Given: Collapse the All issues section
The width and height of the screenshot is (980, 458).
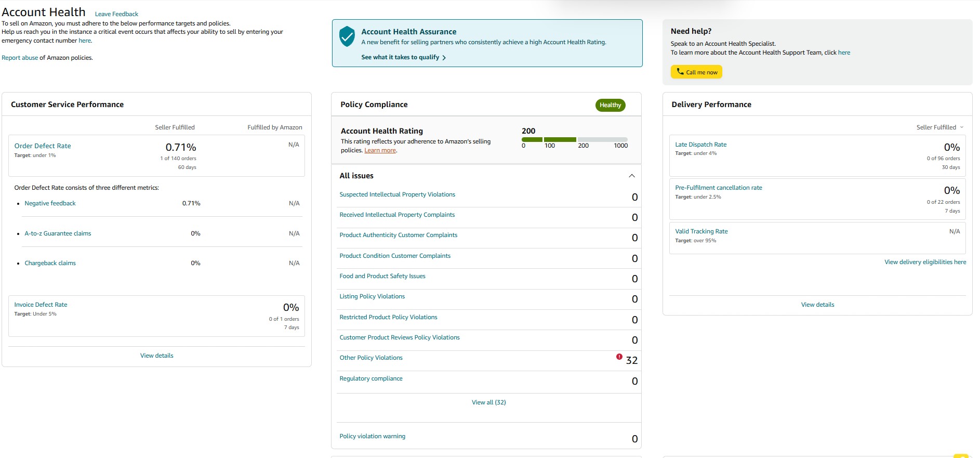Looking at the screenshot, I should point(632,176).
